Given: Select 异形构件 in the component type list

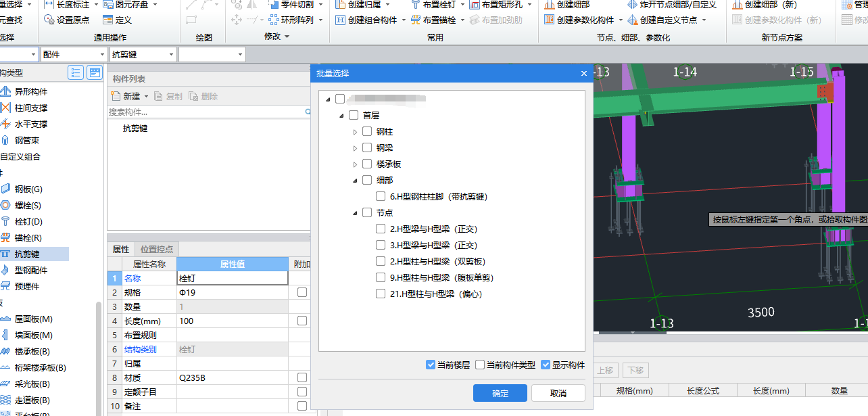Looking at the screenshot, I should click(x=31, y=91).
